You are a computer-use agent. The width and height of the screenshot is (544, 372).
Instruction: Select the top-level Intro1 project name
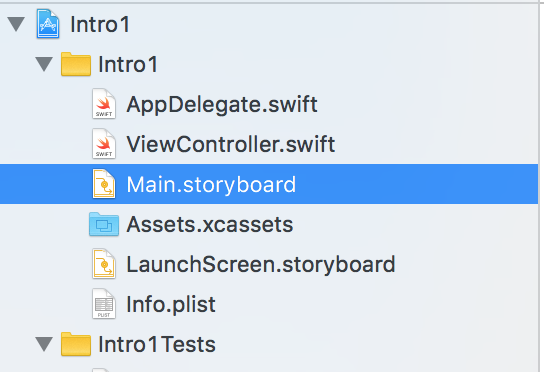pyautogui.click(x=100, y=25)
